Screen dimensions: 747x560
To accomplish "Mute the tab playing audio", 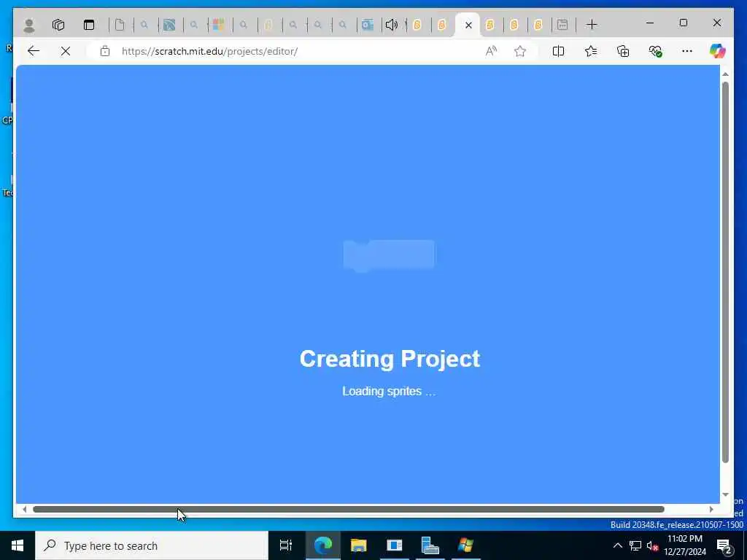I will (392, 25).
